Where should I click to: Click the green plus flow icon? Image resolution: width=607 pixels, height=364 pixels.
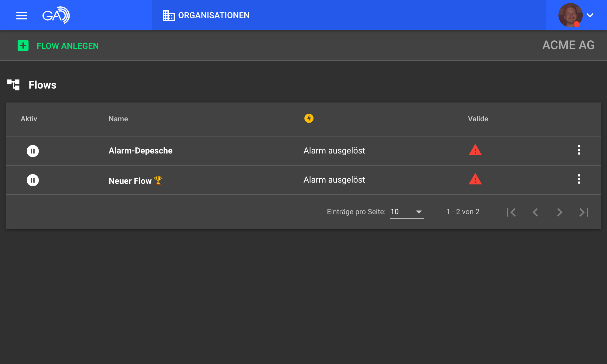click(x=23, y=46)
